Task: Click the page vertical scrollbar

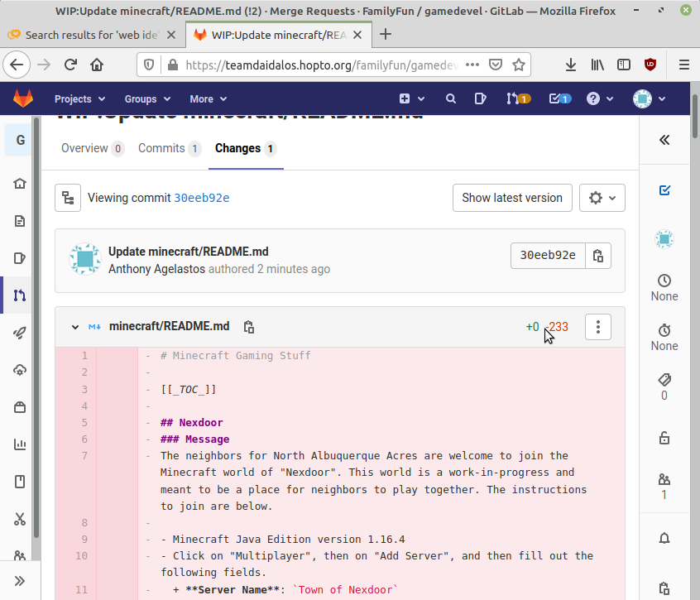Action: (695, 117)
